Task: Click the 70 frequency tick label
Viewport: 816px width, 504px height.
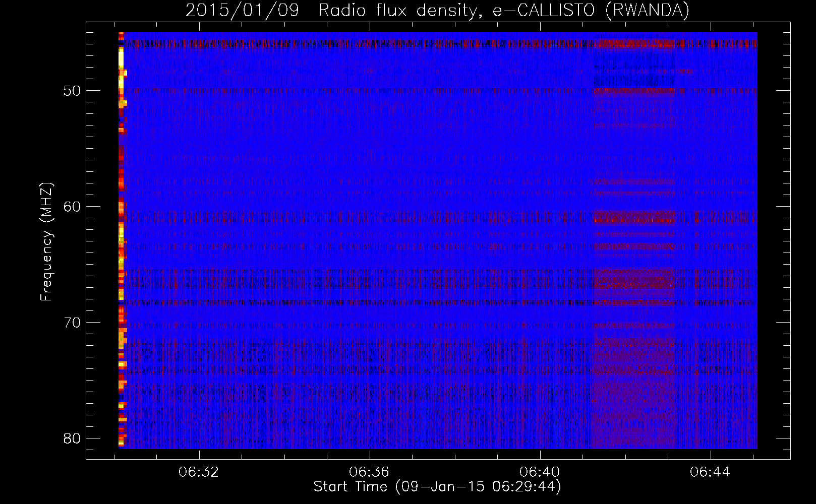Action: tap(72, 322)
